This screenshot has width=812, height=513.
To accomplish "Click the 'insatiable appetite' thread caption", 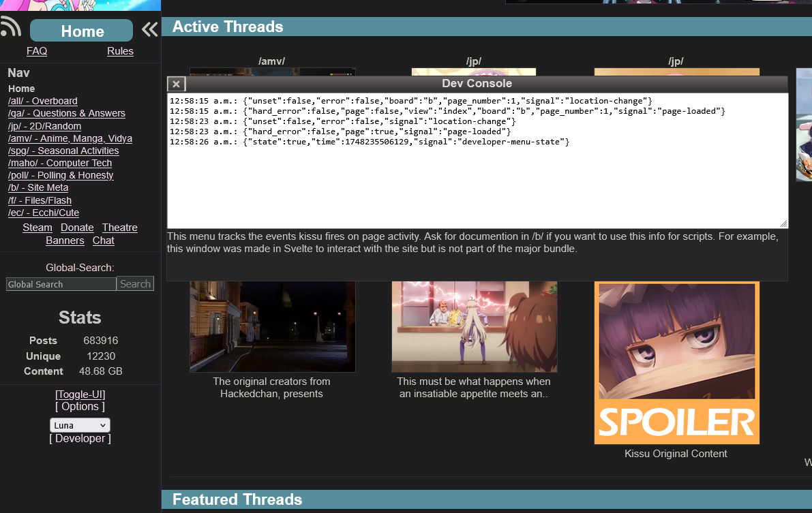I will (474, 388).
